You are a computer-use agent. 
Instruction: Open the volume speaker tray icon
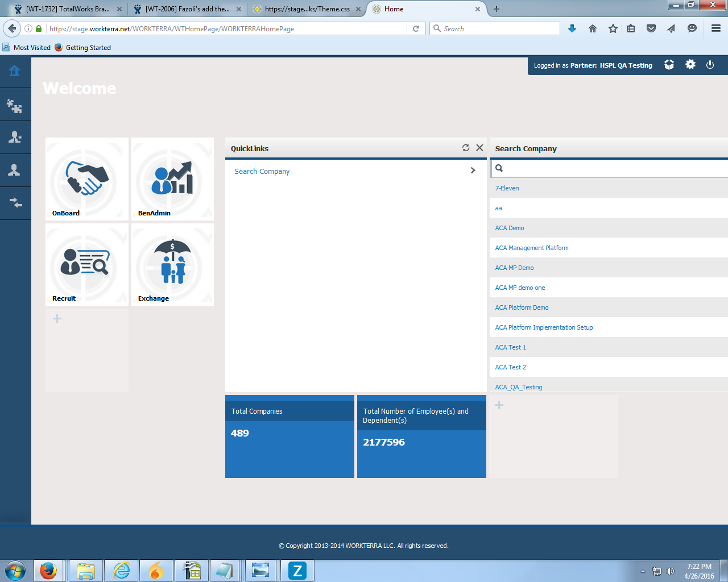point(670,571)
